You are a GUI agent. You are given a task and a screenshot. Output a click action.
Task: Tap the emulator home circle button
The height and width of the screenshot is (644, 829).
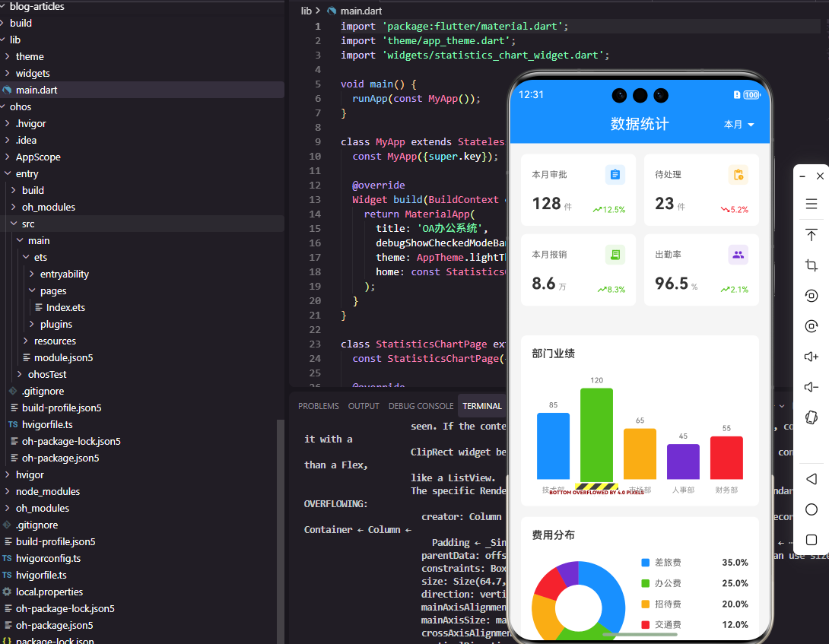coord(811,509)
